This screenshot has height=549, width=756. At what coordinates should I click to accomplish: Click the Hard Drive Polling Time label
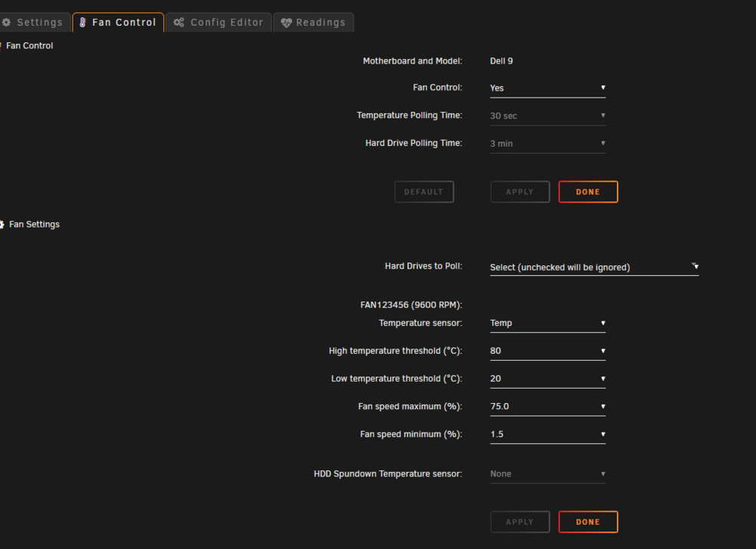(x=414, y=143)
